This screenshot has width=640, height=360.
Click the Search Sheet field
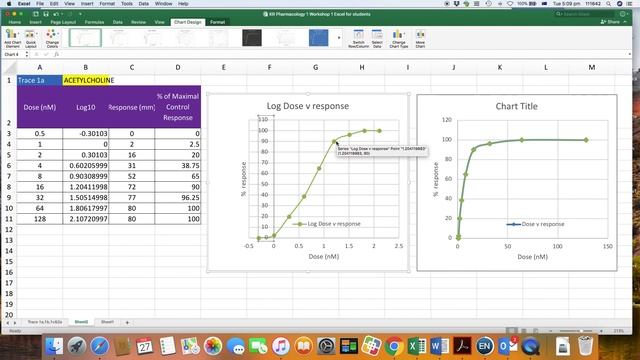click(x=584, y=14)
